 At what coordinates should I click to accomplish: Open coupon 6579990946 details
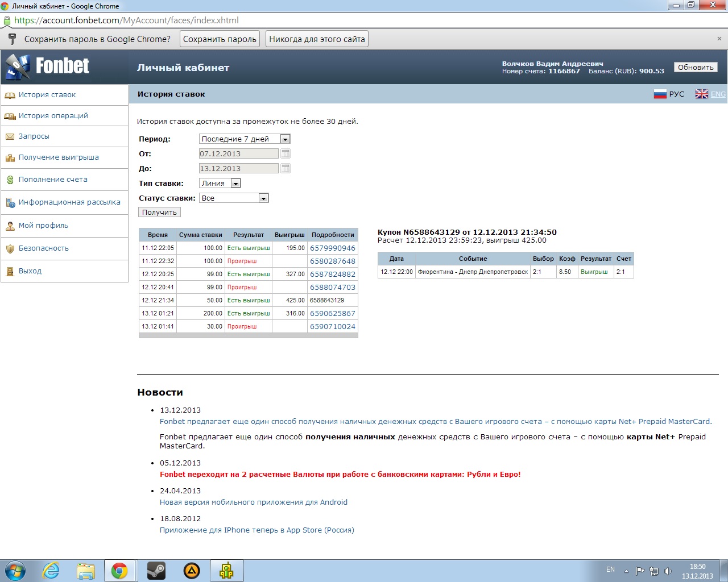click(x=333, y=248)
